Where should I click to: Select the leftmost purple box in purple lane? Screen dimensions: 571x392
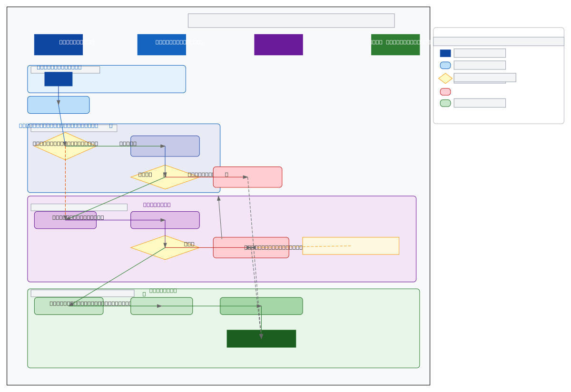(65, 220)
